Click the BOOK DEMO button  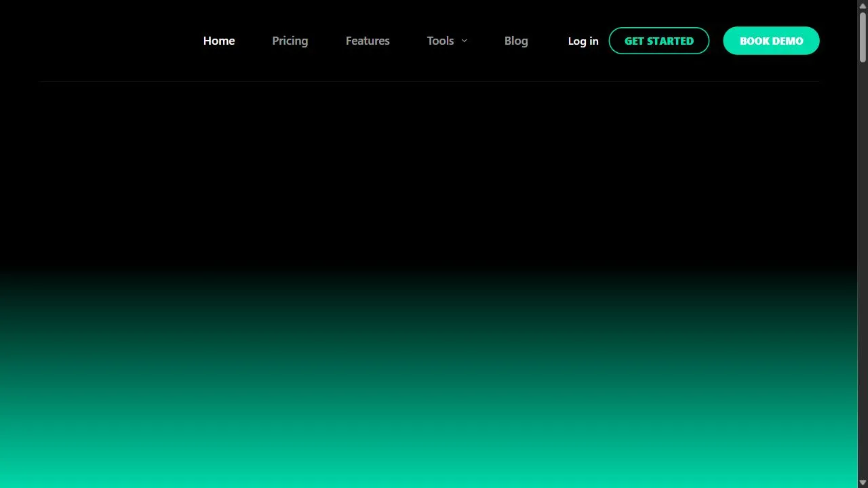771,41
